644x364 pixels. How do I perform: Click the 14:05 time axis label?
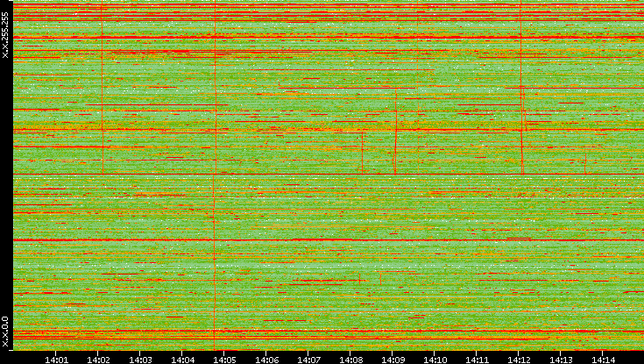tap(224, 360)
